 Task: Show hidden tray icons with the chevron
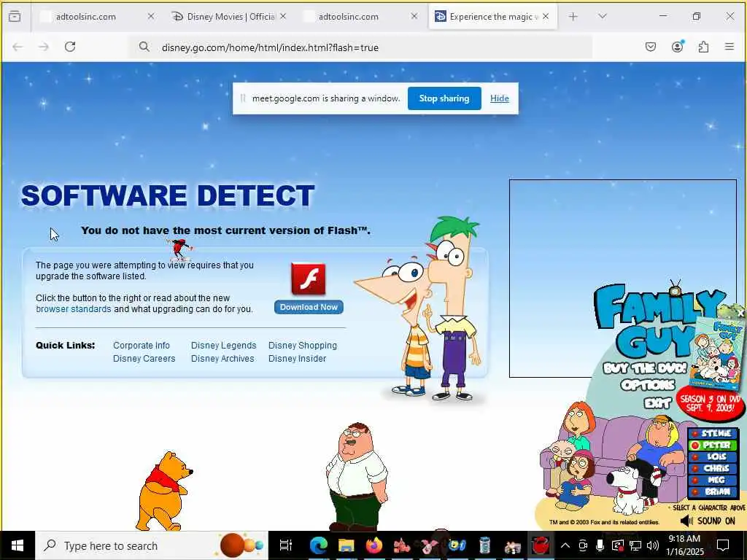point(565,545)
